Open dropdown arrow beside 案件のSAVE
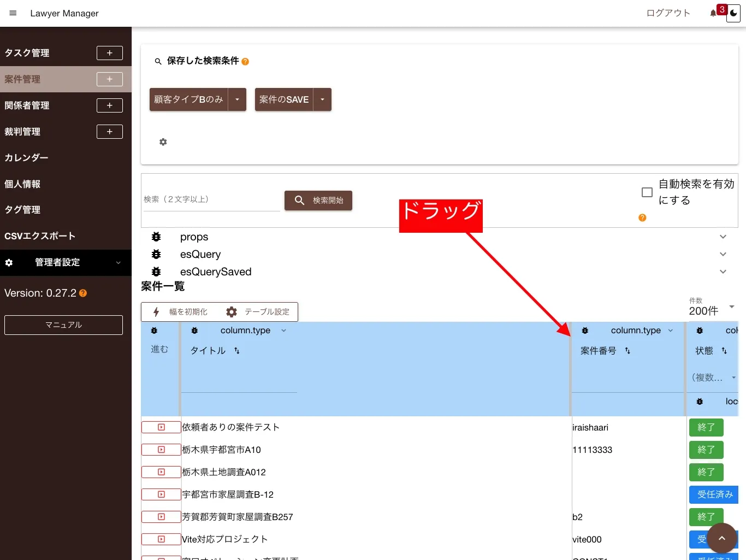The width and height of the screenshot is (746, 560). 322,99
